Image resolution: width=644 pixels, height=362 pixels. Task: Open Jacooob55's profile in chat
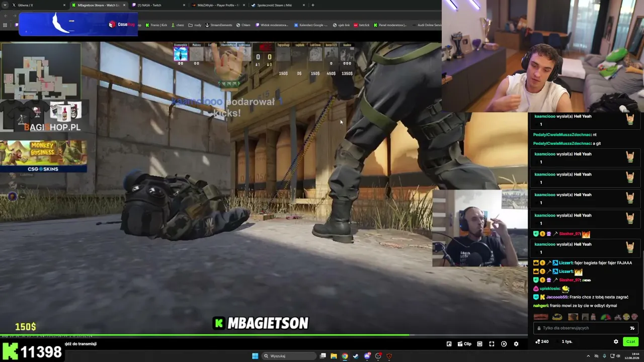(557, 297)
